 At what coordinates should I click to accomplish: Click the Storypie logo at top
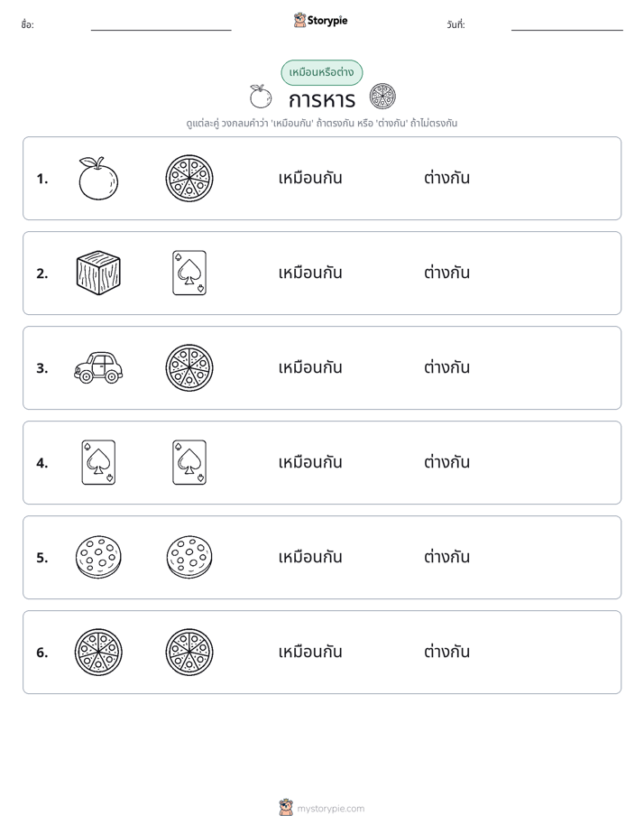(x=321, y=20)
